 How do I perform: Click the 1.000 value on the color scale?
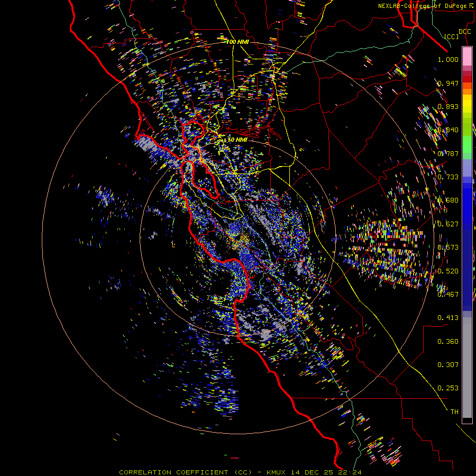click(448, 59)
